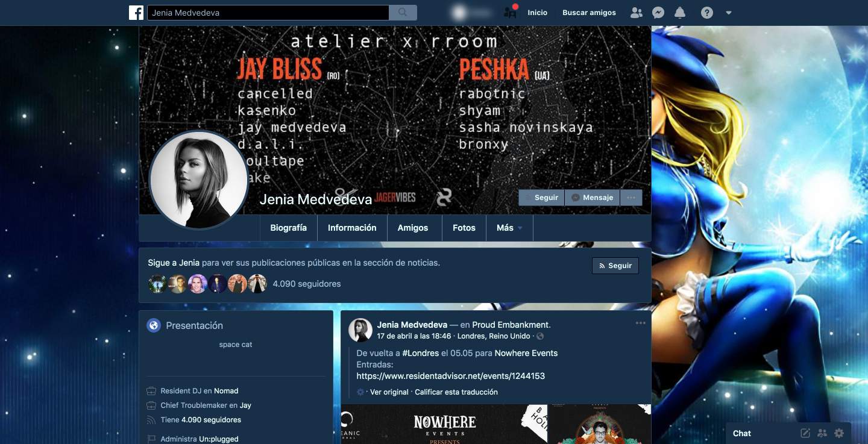Image resolution: width=868 pixels, height=444 pixels.
Task: Open the Proud Embankment location link
Action: coord(511,325)
